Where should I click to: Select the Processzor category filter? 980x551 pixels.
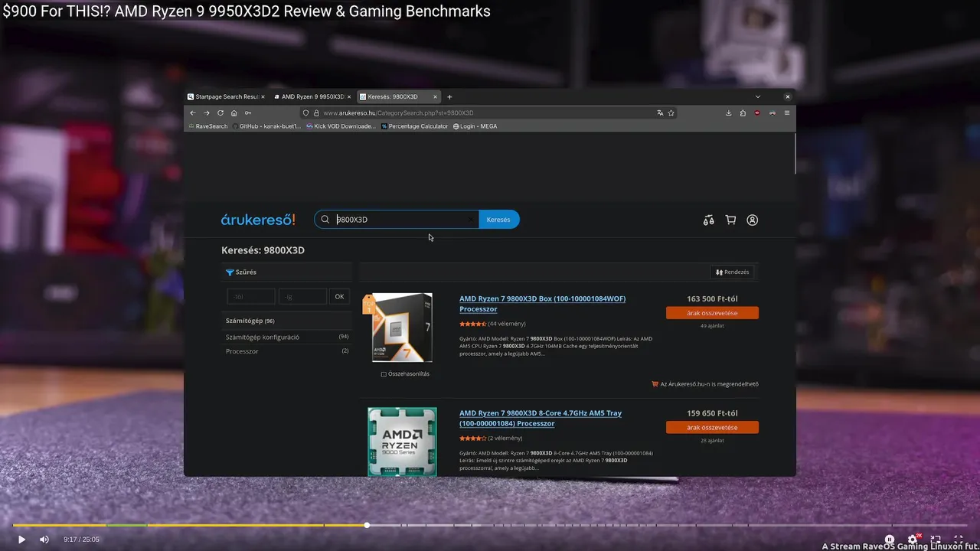click(x=242, y=351)
